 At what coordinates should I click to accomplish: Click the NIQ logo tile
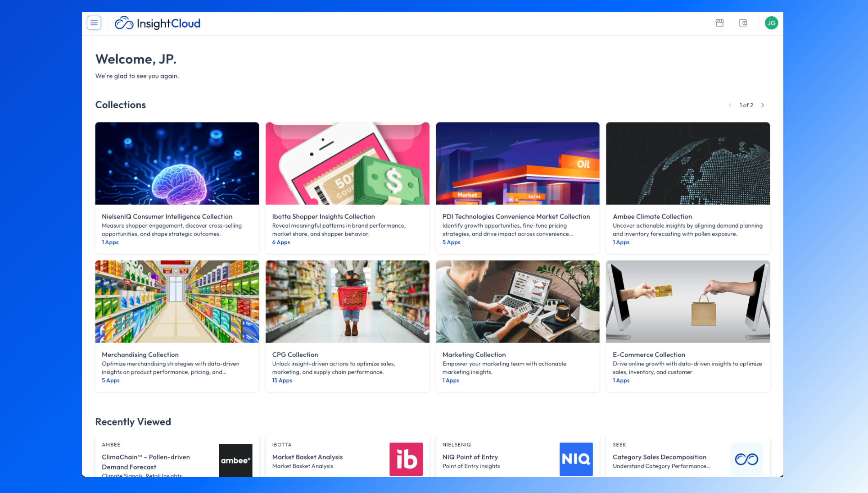[576, 459]
